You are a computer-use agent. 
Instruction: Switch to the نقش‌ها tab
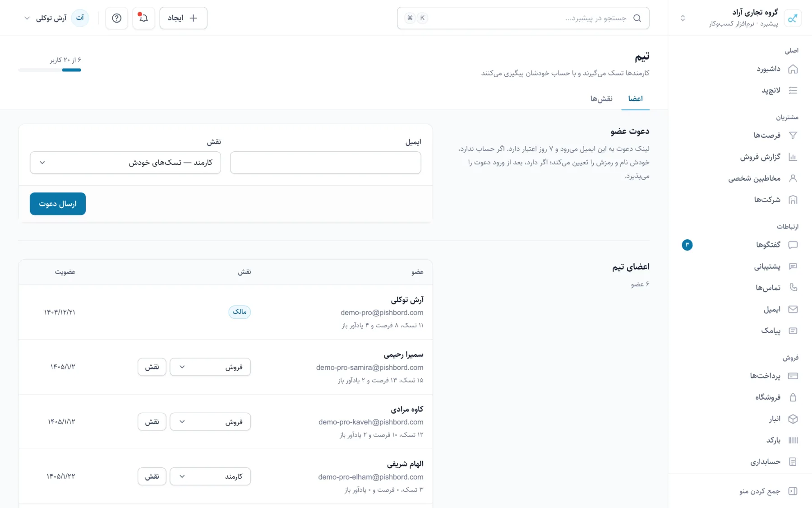tap(601, 98)
